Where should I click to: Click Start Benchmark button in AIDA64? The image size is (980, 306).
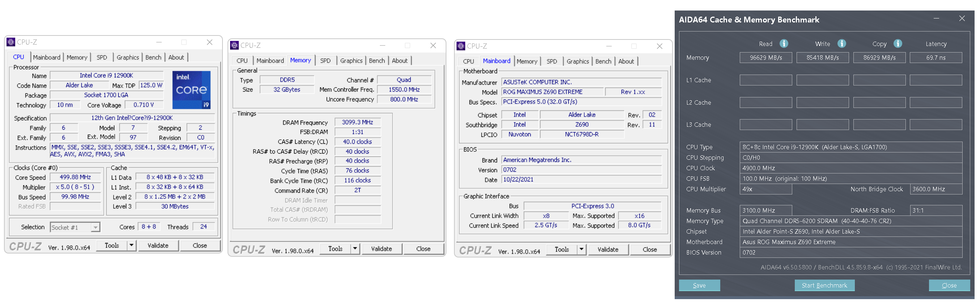824,285
